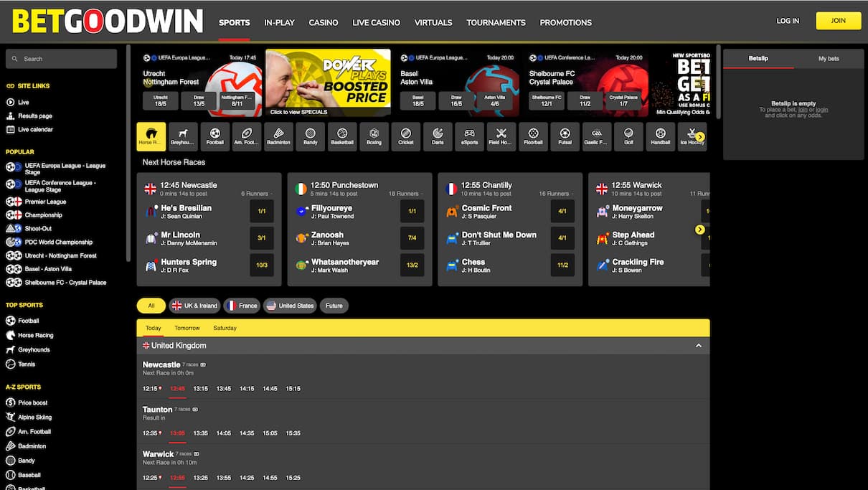Image resolution: width=868 pixels, height=490 pixels.
Task: Select the Greyhounds sport icon
Action: 182,136
